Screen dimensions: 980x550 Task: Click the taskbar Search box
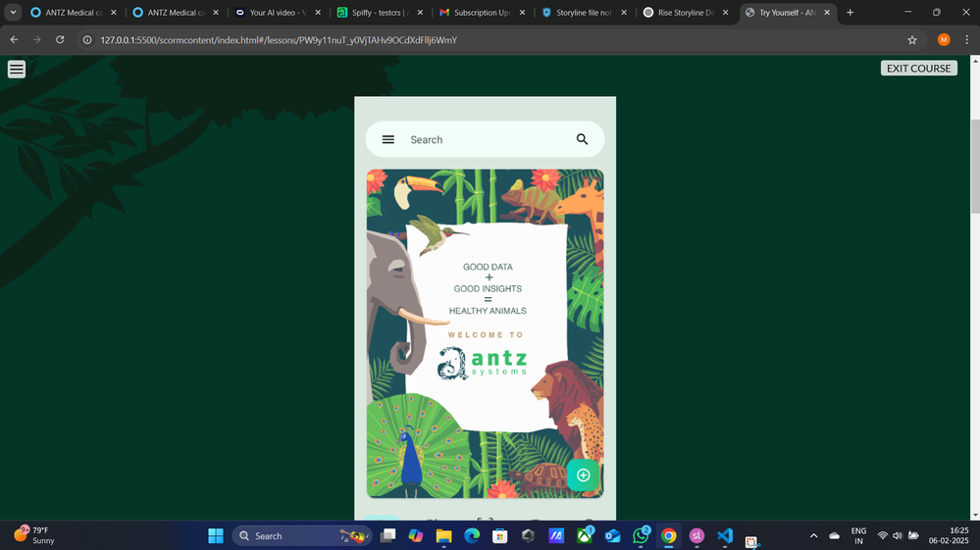click(302, 535)
